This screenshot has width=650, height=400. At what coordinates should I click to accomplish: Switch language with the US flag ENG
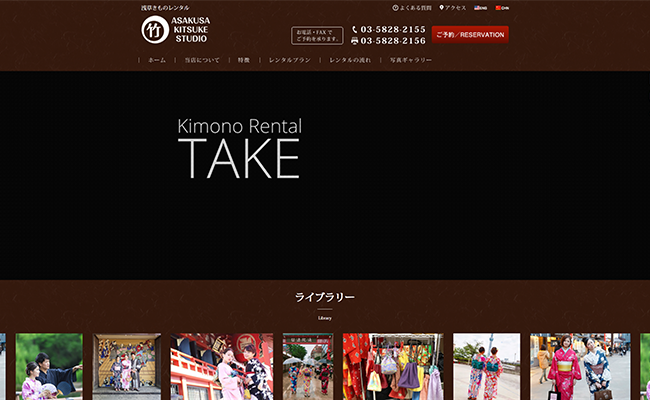click(481, 7)
